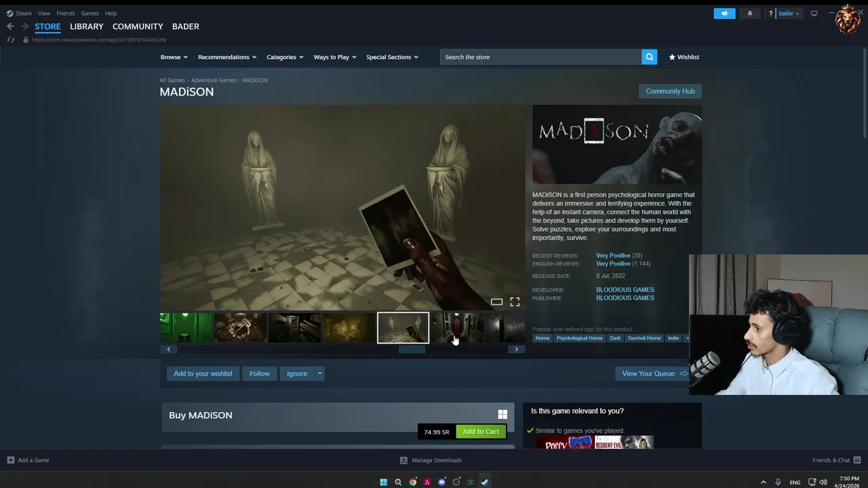Toggle theater mode on the screenshot viewer
This screenshot has height=488, width=868.
[496, 302]
